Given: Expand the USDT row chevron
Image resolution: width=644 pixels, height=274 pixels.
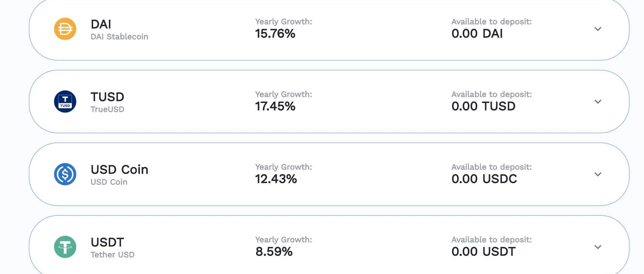Looking at the screenshot, I should (x=598, y=247).
